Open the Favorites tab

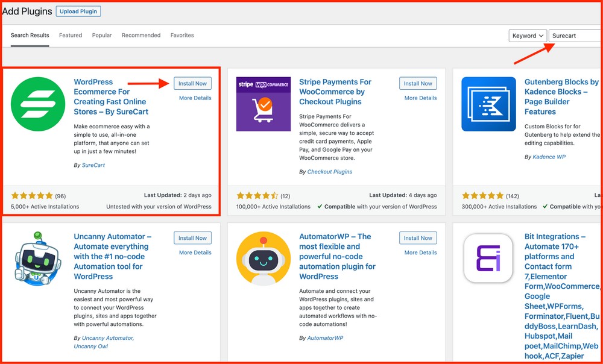[x=182, y=36]
